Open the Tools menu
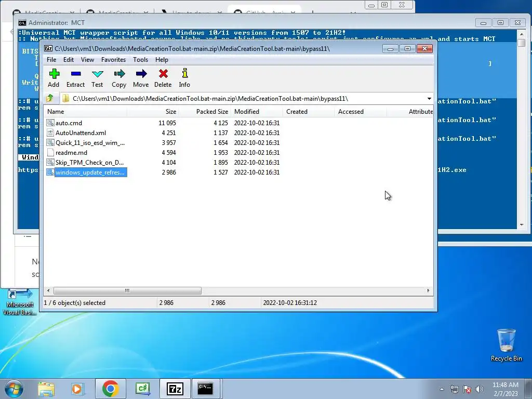This screenshot has width=532, height=399. [140, 59]
